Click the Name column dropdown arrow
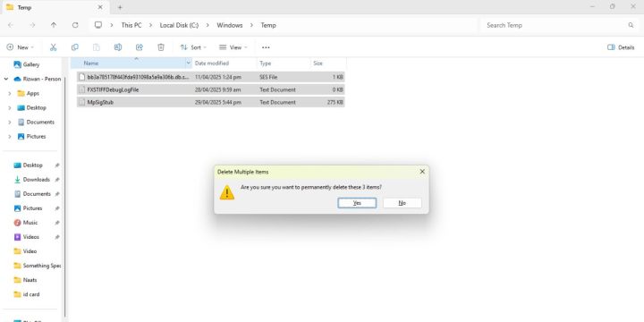Viewport: 644px width, 322px height. pos(189,64)
